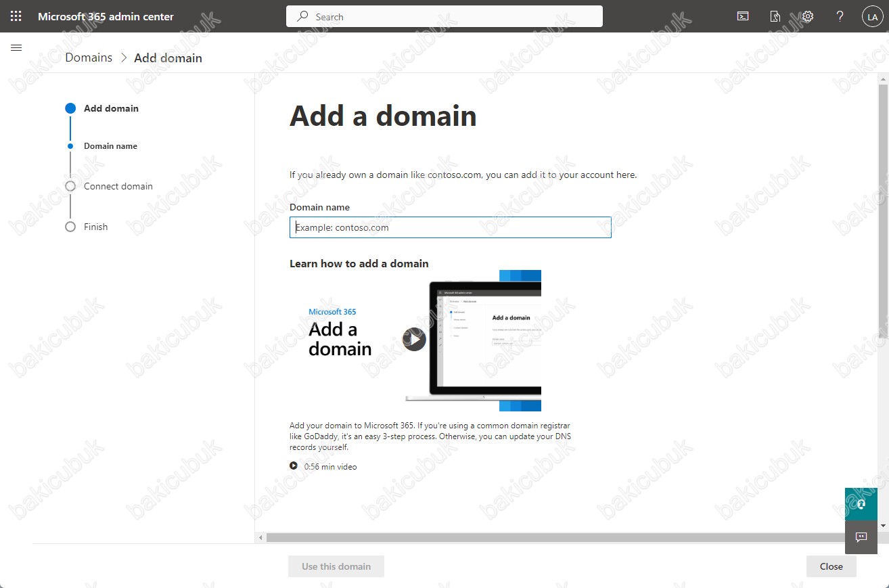Play the Add a domain video
The height and width of the screenshot is (588, 889).
[x=414, y=339]
